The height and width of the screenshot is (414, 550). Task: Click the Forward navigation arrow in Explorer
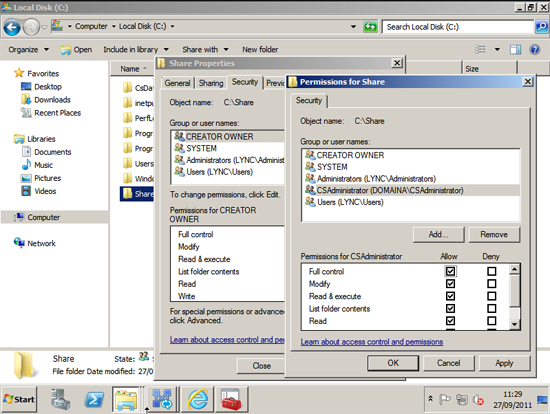(x=31, y=27)
